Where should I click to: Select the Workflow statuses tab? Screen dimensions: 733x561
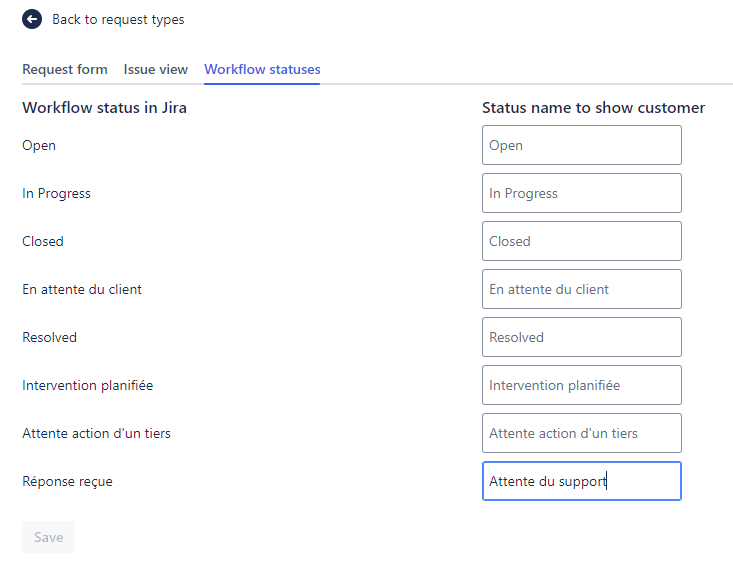[262, 69]
